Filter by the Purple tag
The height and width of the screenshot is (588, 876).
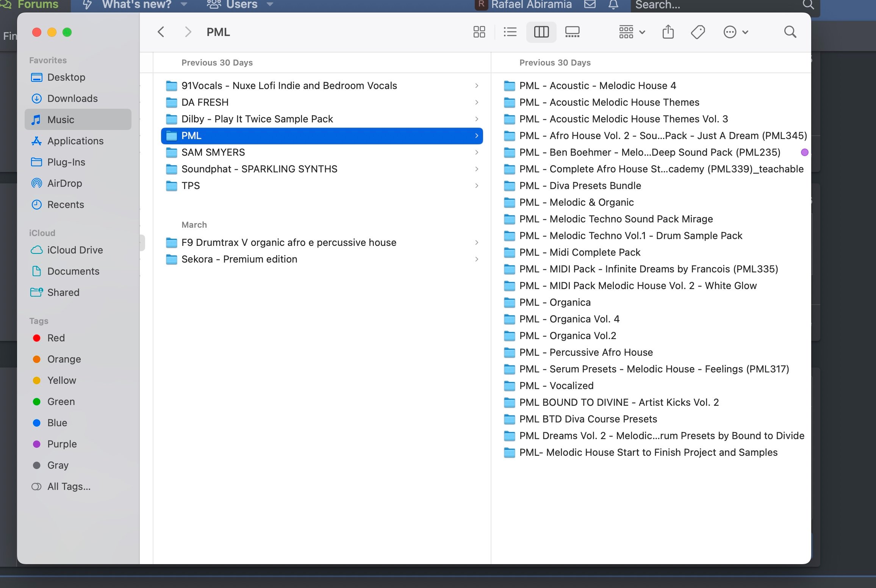(62, 444)
